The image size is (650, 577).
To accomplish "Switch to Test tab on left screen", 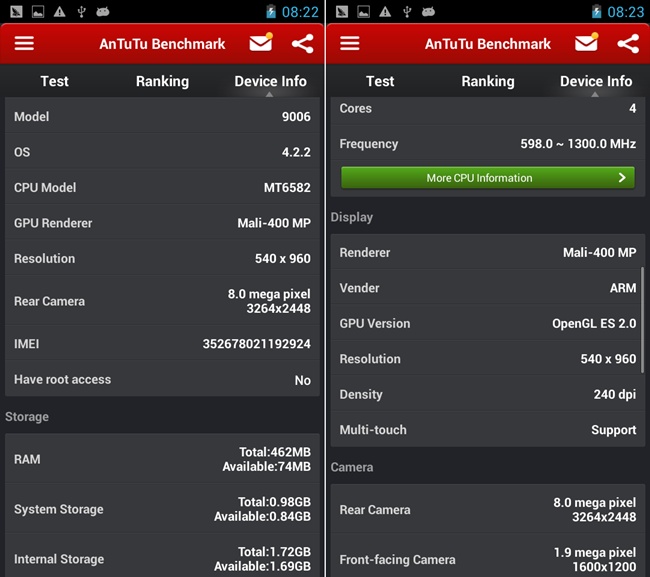I will pyautogui.click(x=54, y=81).
